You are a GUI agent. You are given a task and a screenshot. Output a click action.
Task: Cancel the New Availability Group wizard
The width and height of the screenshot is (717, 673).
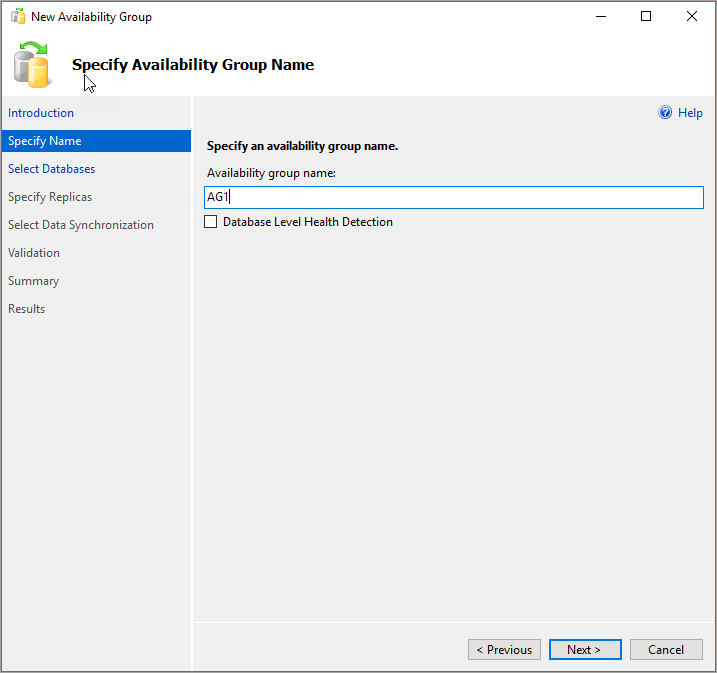tap(666, 649)
